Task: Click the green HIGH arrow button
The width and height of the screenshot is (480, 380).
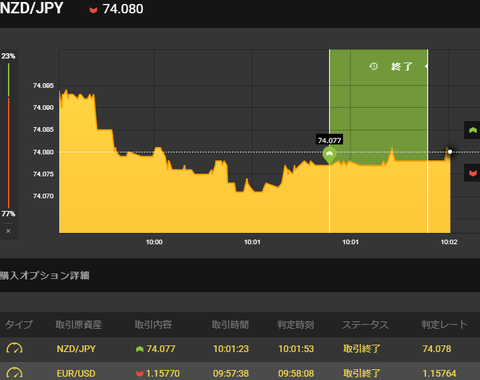Action: click(x=472, y=130)
